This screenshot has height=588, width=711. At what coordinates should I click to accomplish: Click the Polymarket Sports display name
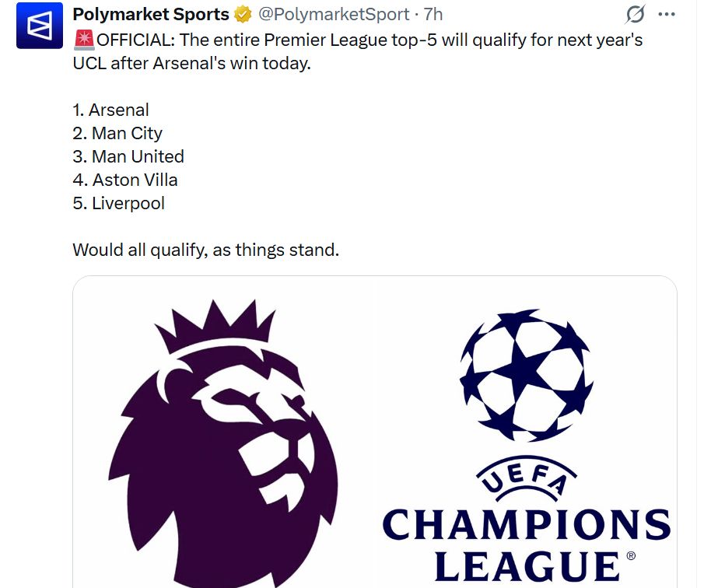(150, 14)
